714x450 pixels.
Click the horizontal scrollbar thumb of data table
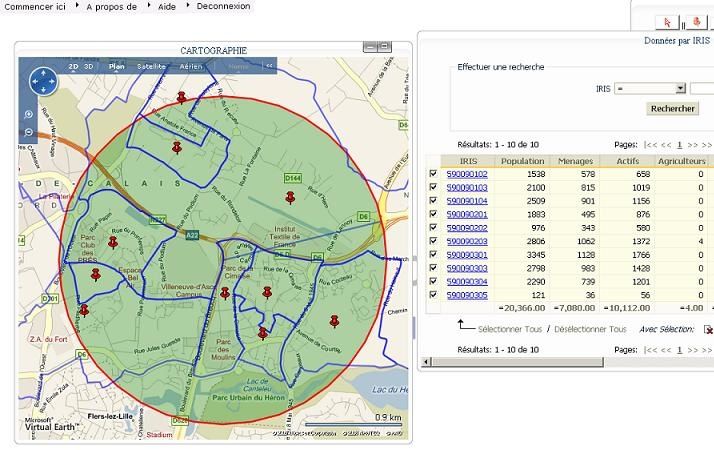(x=517, y=362)
